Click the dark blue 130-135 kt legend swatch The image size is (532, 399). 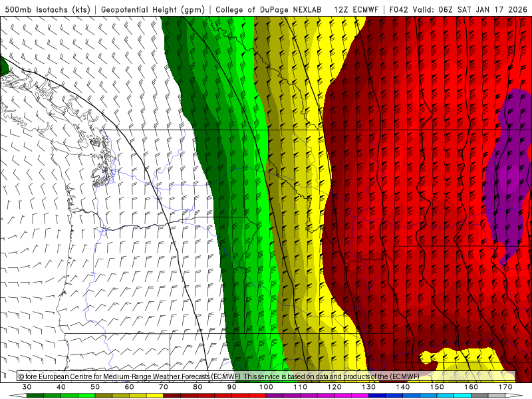tap(377, 396)
